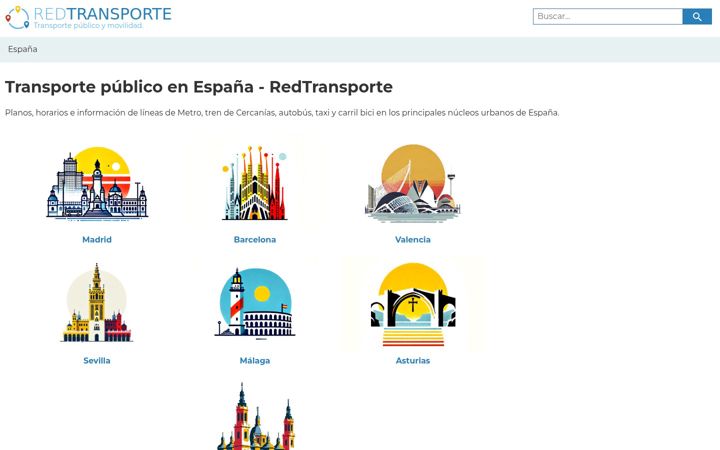This screenshot has height=450, width=720.
Task: Focus the Buscar search field
Action: tap(608, 17)
